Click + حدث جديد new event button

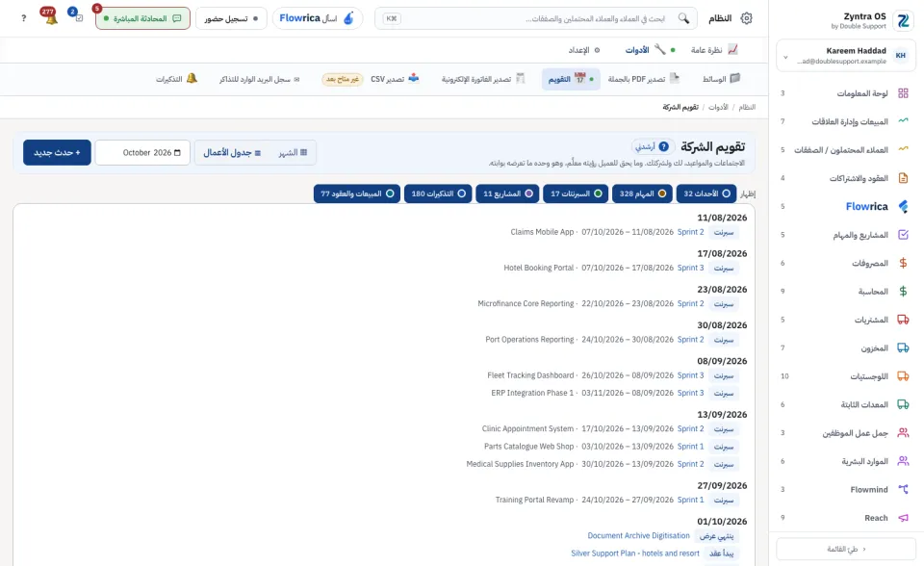click(x=57, y=153)
